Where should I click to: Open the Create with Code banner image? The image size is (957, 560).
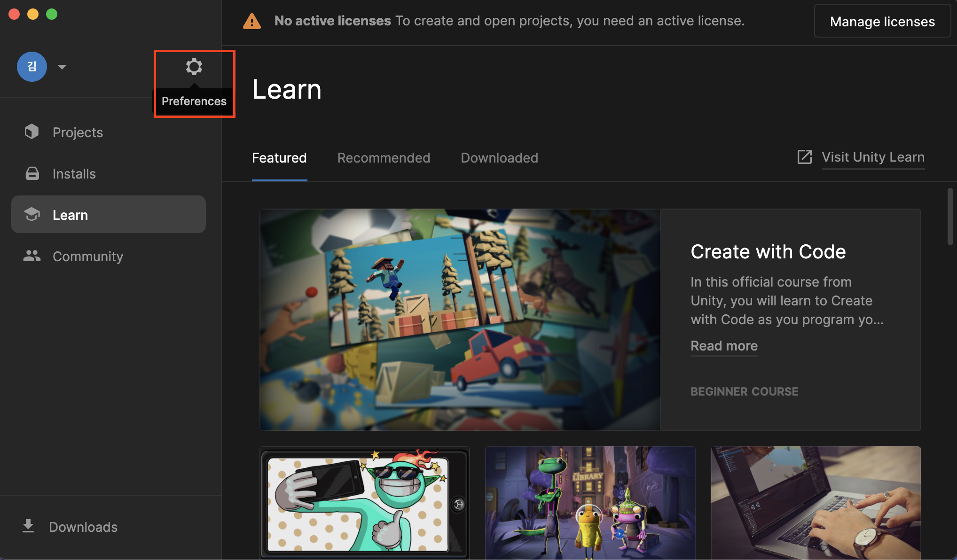[460, 319]
